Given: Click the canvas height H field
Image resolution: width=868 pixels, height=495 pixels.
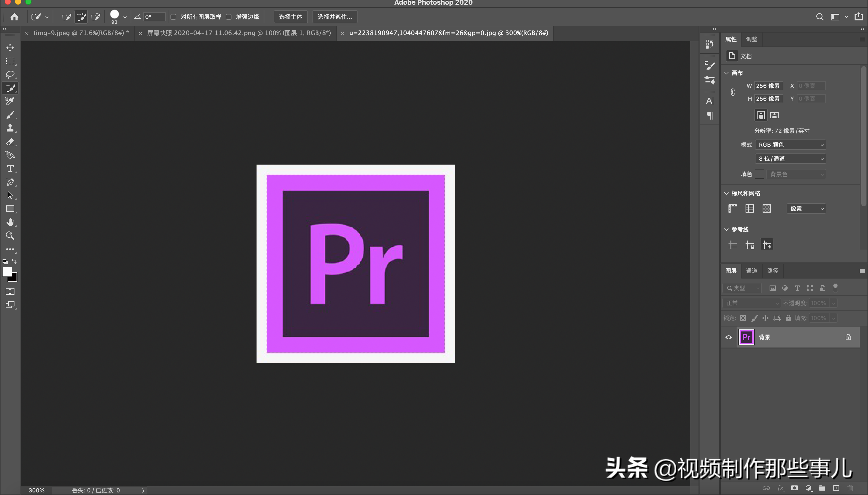Looking at the screenshot, I should 769,99.
